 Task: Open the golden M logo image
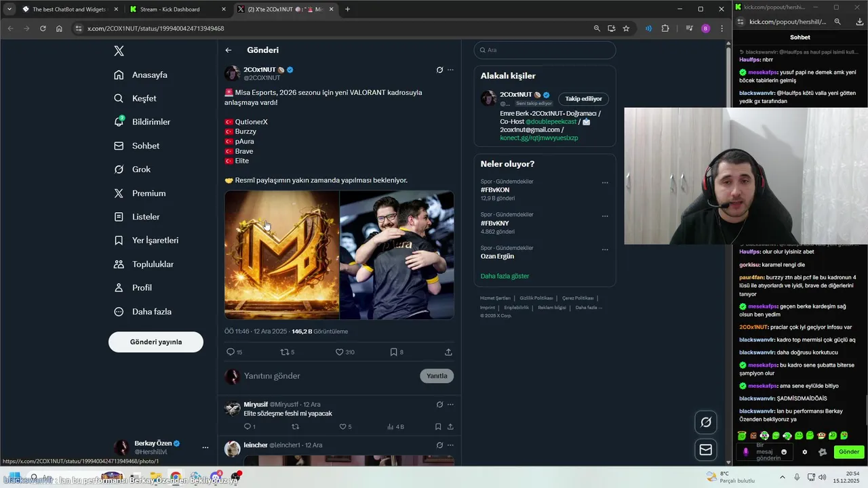[x=282, y=255]
